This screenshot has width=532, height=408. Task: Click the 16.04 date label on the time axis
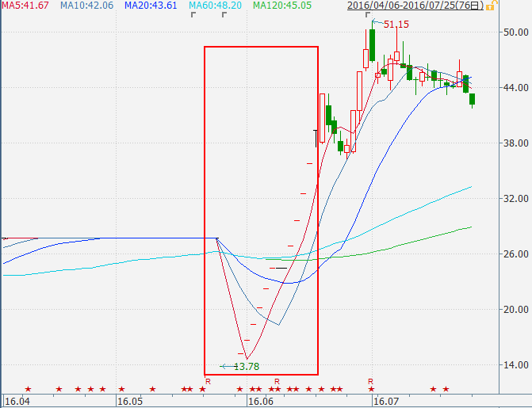tap(17, 402)
